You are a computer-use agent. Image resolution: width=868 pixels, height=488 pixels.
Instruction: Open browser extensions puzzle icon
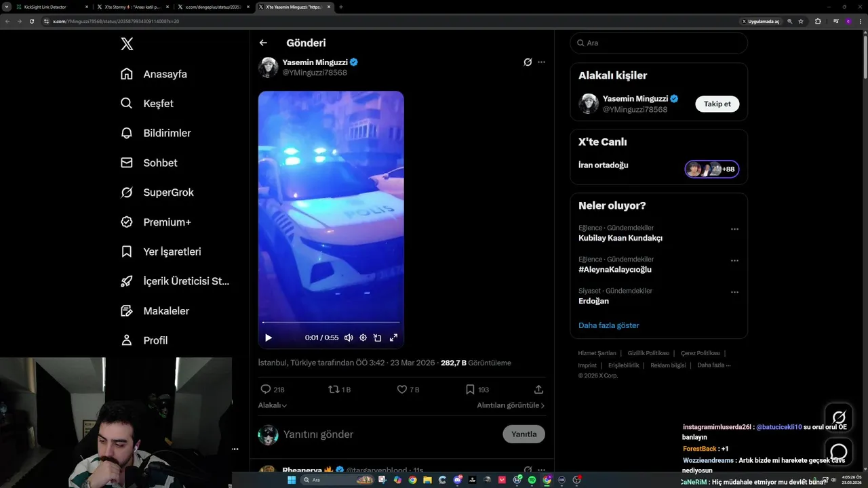pyautogui.click(x=818, y=21)
